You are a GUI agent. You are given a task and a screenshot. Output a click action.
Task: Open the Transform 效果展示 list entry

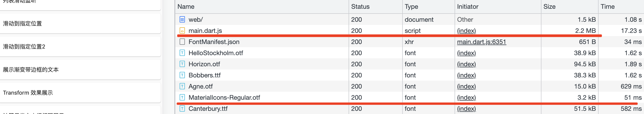80,93
